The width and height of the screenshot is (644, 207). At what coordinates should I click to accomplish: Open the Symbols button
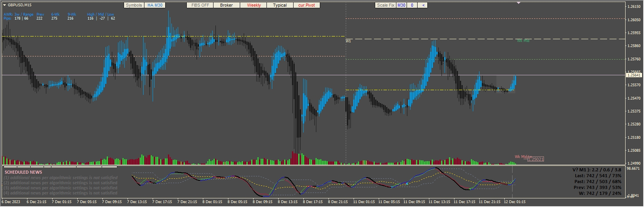click(x=134, y=5)
